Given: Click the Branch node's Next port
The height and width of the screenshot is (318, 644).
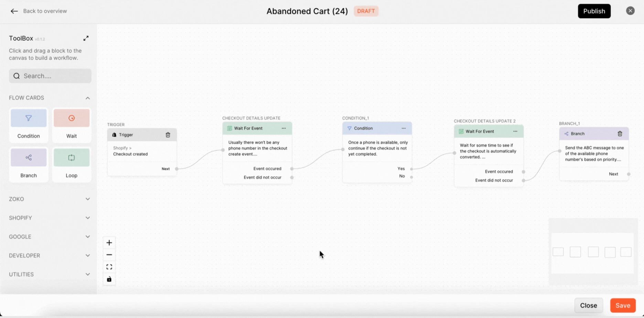Looking at the screenshot, I should 629,174.
